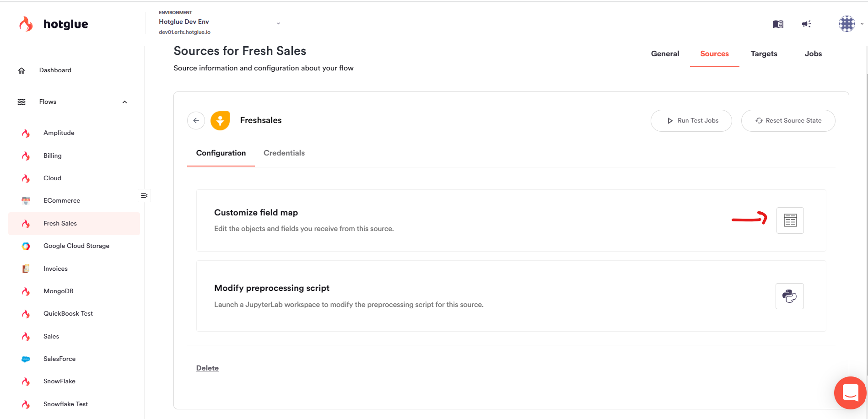Viewport: 868px width, 419px height.
Task: Click the back arrow beside Freshsales
Action: (196, 121)
